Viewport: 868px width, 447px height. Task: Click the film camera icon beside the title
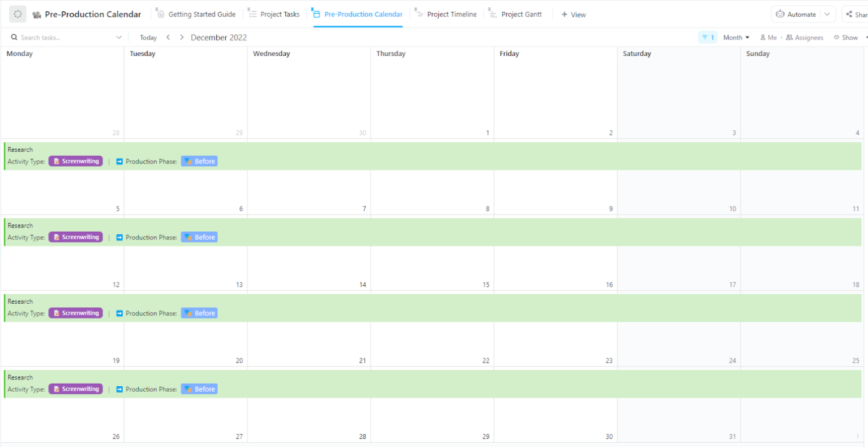[37, 15]
